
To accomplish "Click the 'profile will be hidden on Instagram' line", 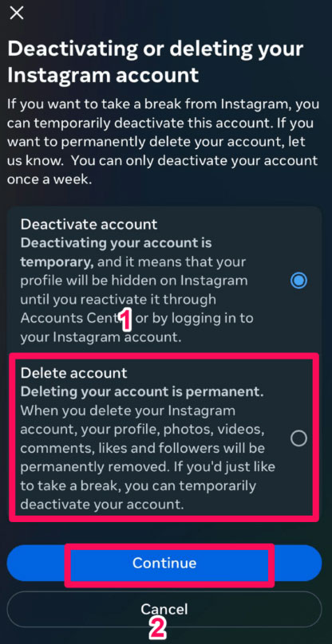I will point(134,281).
